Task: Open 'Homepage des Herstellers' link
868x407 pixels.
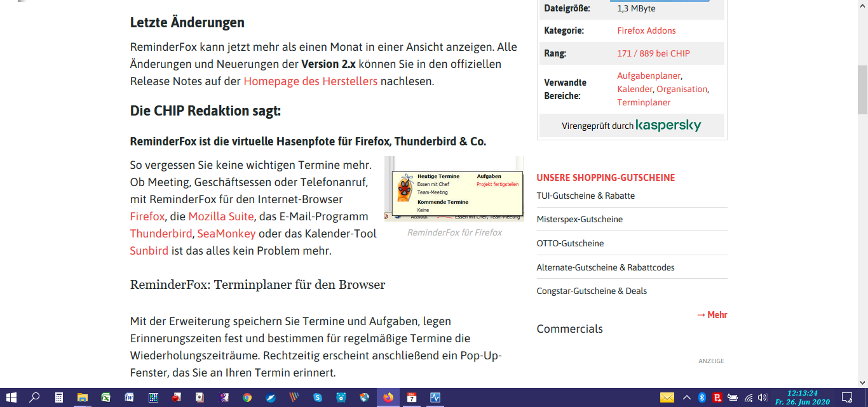Action: coord(311,81)
